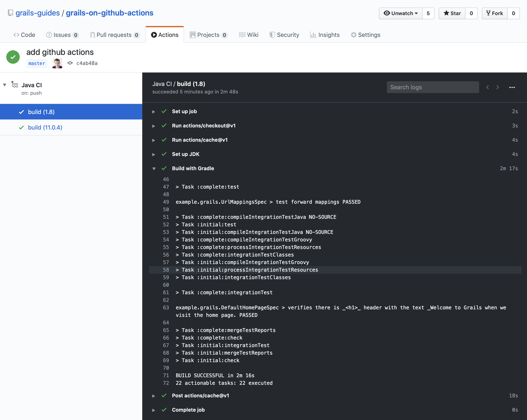This screenshot has height=420, width=527.
Task: Collapse the Build with Gradle step
Action: pos(154,169)
